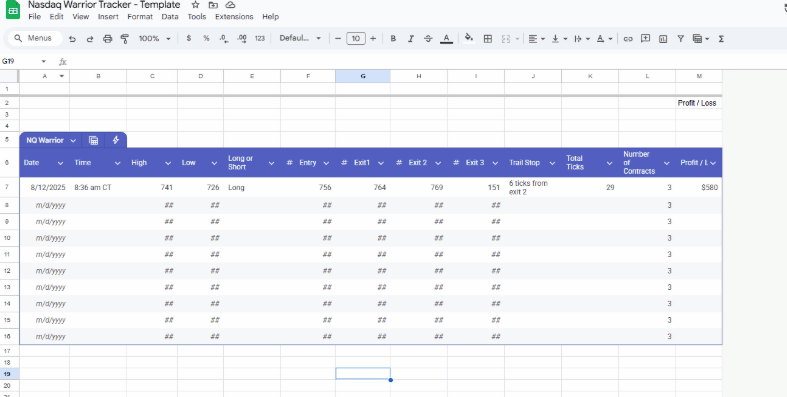Screen dimensions: 787x397
Task: Open the Extensions menu
Action: pos(234,17)
